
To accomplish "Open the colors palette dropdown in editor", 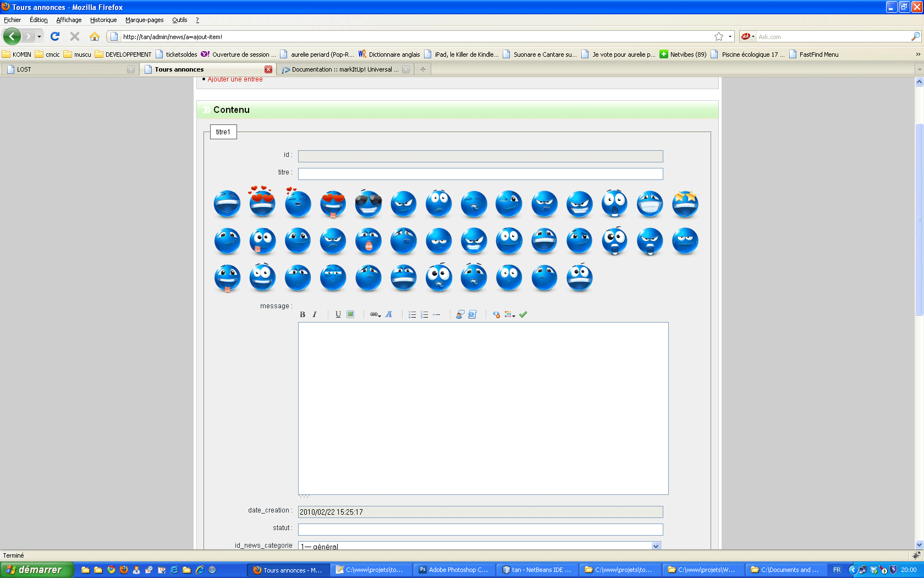I will (x=510, y=314).
